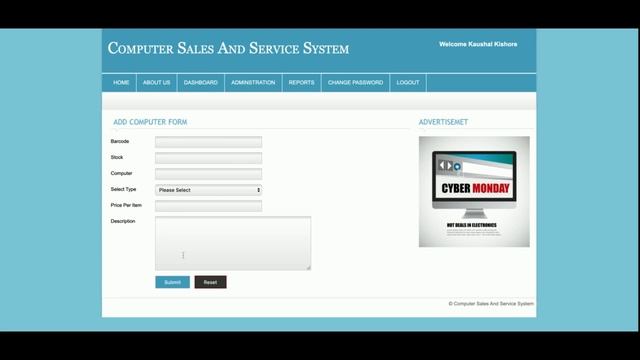
Task: Click the copyright footer text
Action: (491, 304)
